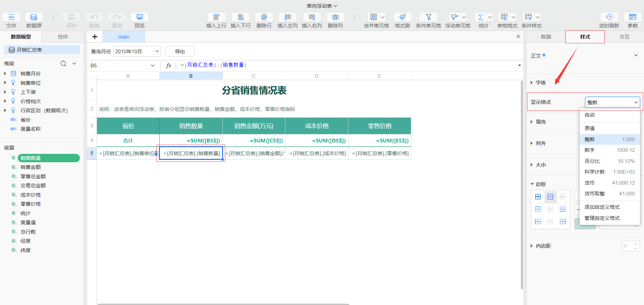Click the 定时刷新 scheduled refresh icon
This screenshot has height=305, width=644.
(609, 17)
